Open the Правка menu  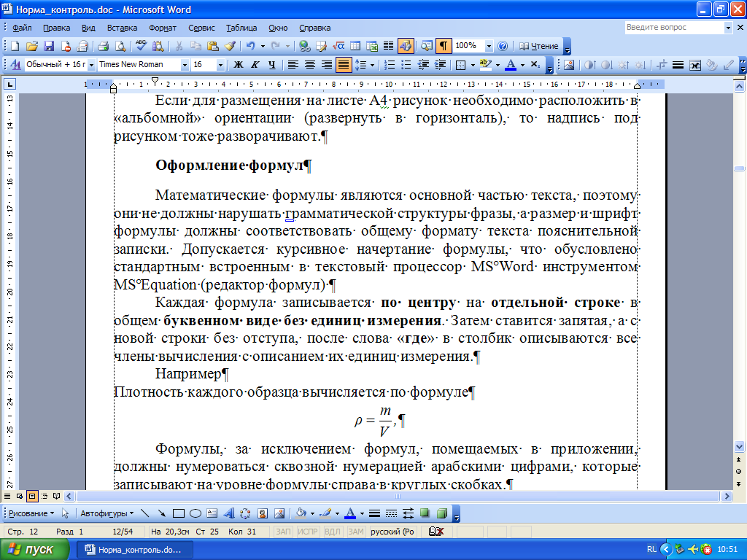(x=56, y=28)
